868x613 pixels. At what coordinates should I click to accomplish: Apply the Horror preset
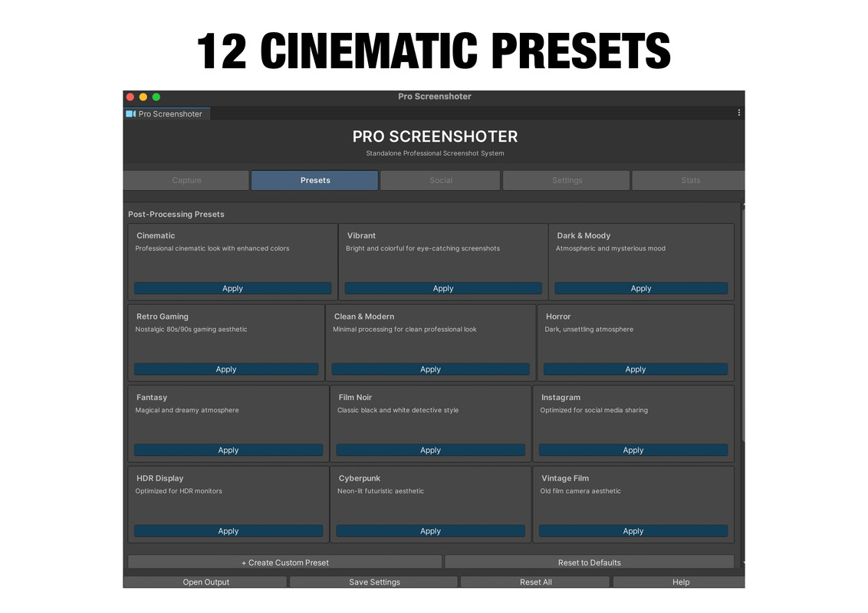635,369
